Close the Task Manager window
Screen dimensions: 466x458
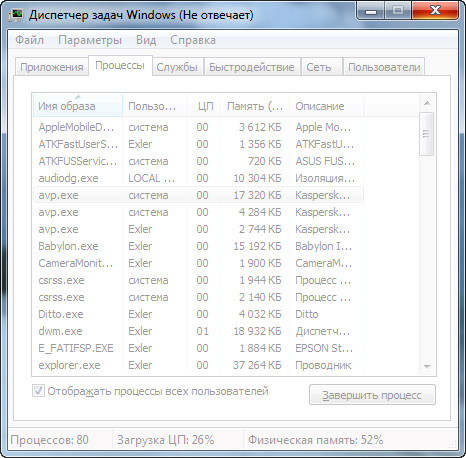click(x=435, y=11)
